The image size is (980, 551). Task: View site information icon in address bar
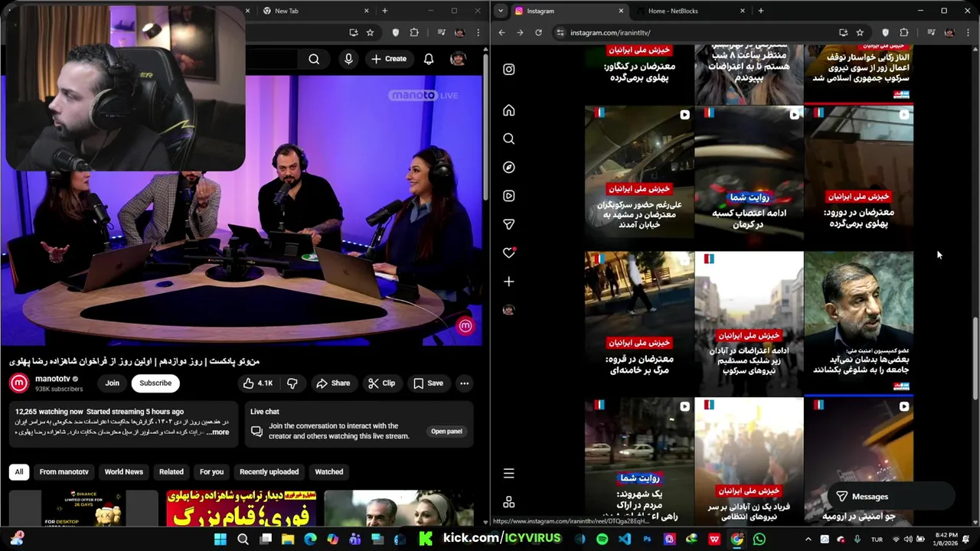tap(560, 33)
